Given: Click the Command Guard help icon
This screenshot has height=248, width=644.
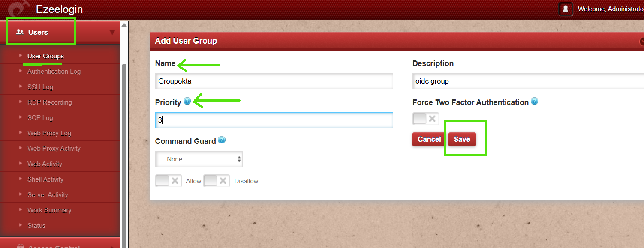Looking at the screenshot, I should click(x=222, y=140).
